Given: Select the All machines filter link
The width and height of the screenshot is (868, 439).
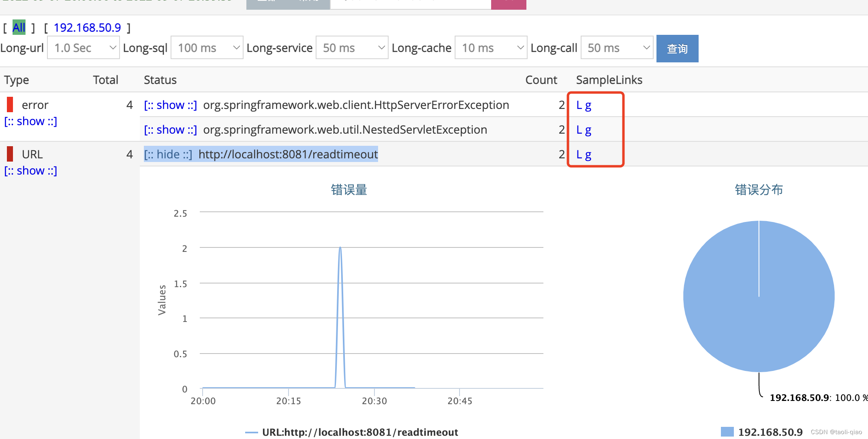Looking at the screenshot, I should 19,28.
